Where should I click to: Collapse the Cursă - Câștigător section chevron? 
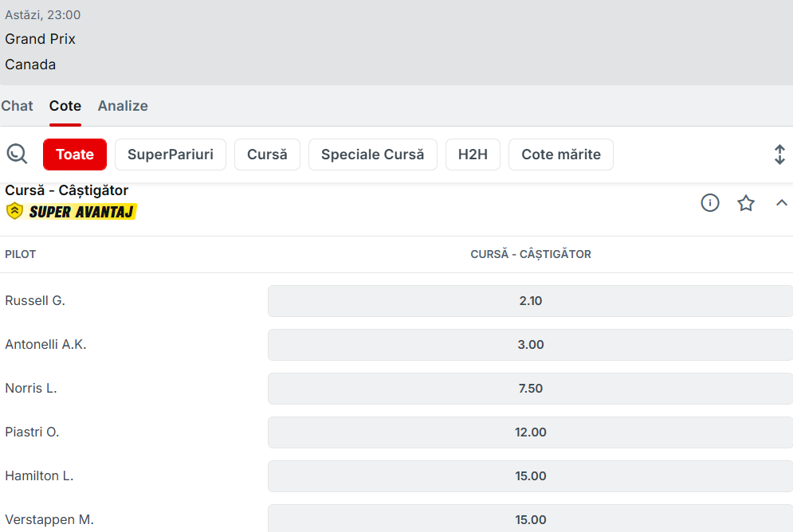tap(781, 202)
